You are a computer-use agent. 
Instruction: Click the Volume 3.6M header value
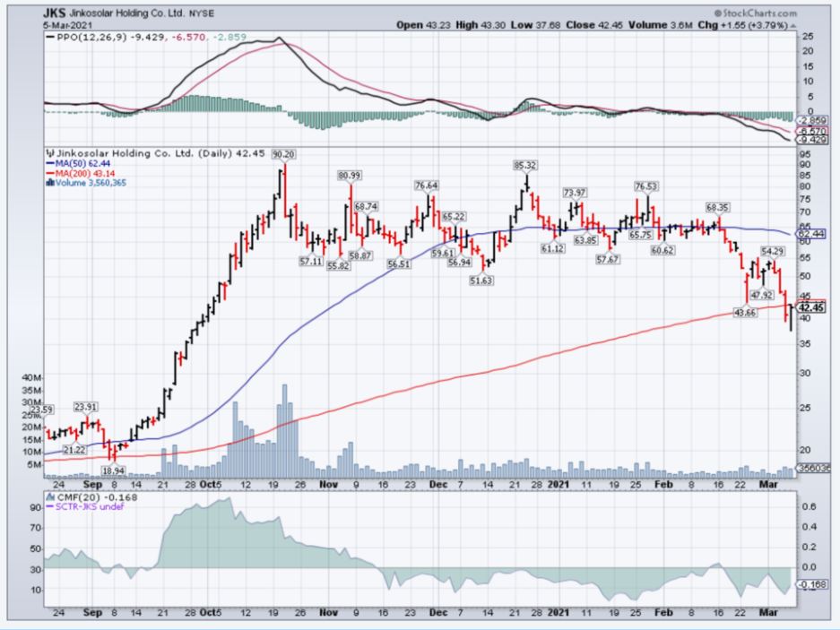(661, 25)
